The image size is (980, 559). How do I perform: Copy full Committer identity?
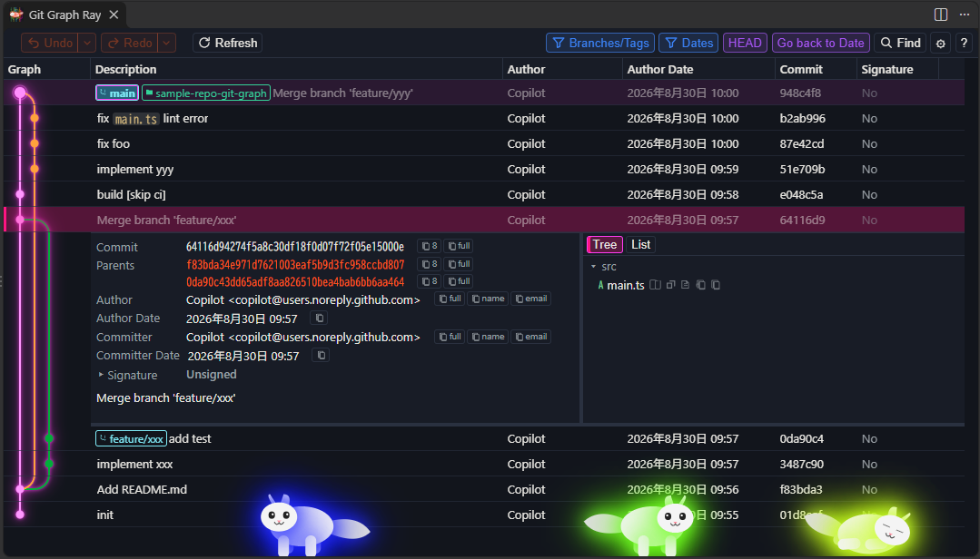450,338
